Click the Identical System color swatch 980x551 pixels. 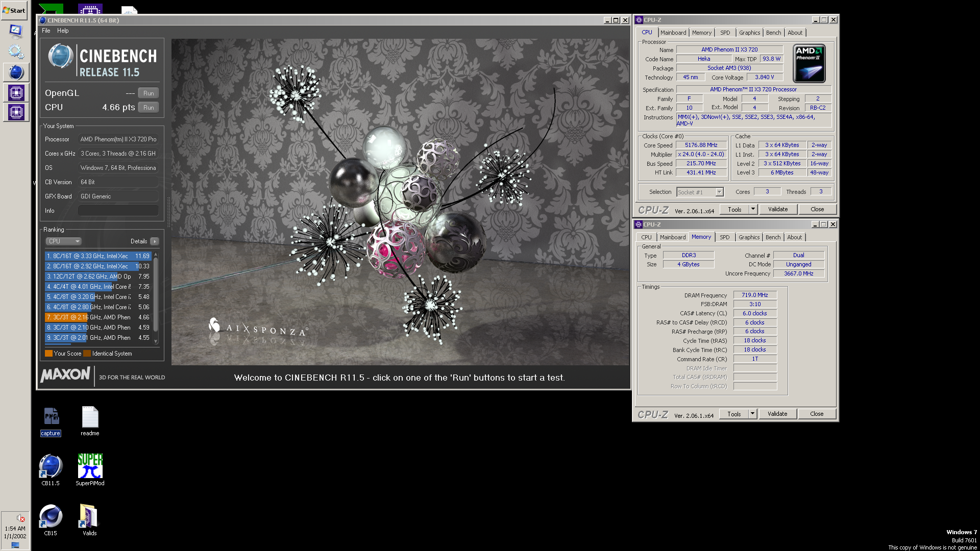(87, 354)
